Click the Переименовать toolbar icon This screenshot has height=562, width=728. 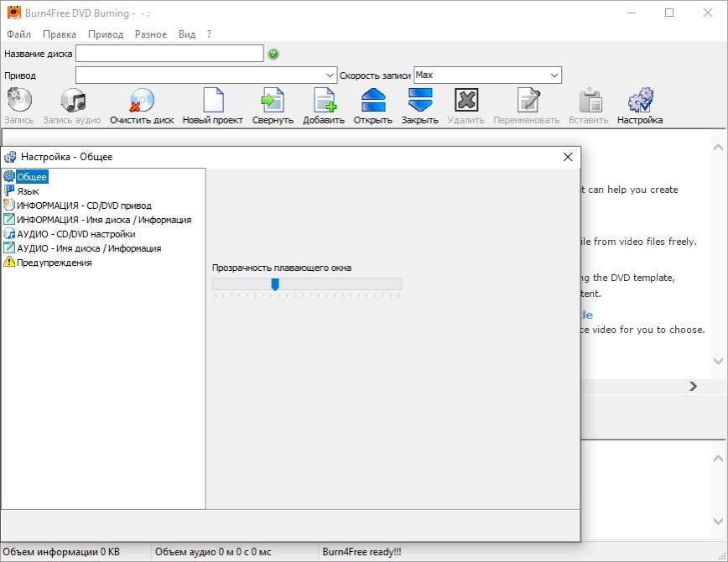[x=528, y=101]
